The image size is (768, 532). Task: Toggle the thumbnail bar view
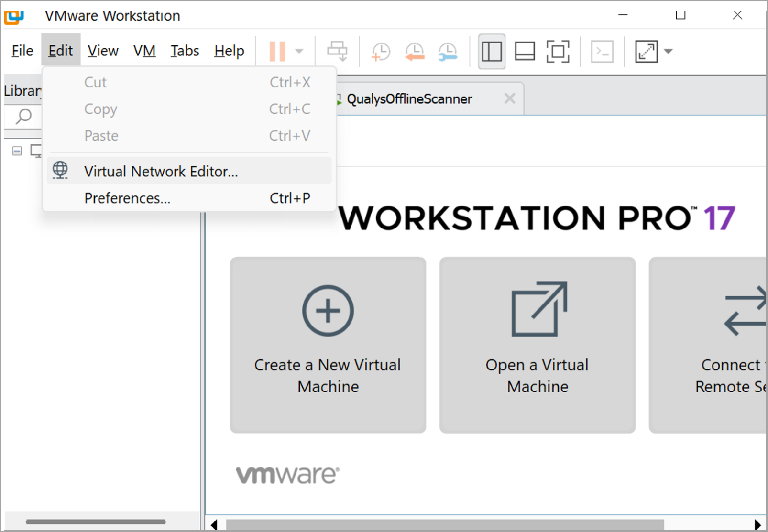(x=525, y=52)
